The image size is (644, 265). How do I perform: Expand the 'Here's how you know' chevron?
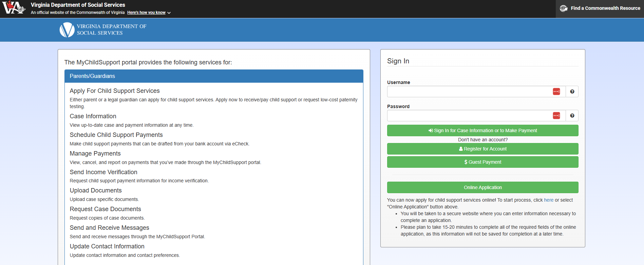[x=169, y=13]
